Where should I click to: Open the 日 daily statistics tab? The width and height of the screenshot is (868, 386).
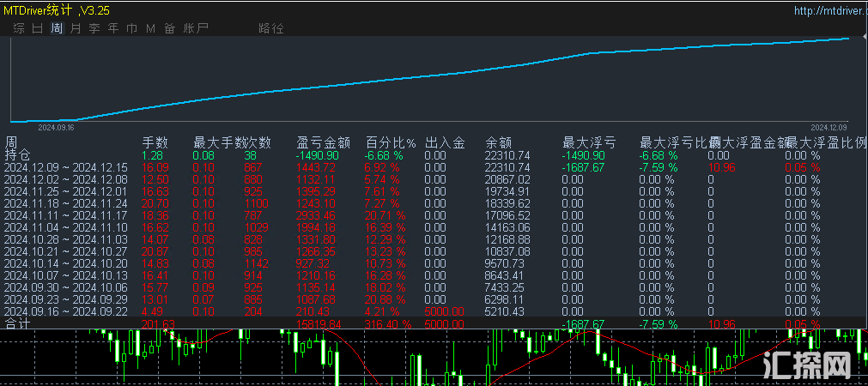pyautogui.click(x=38, y=28)
